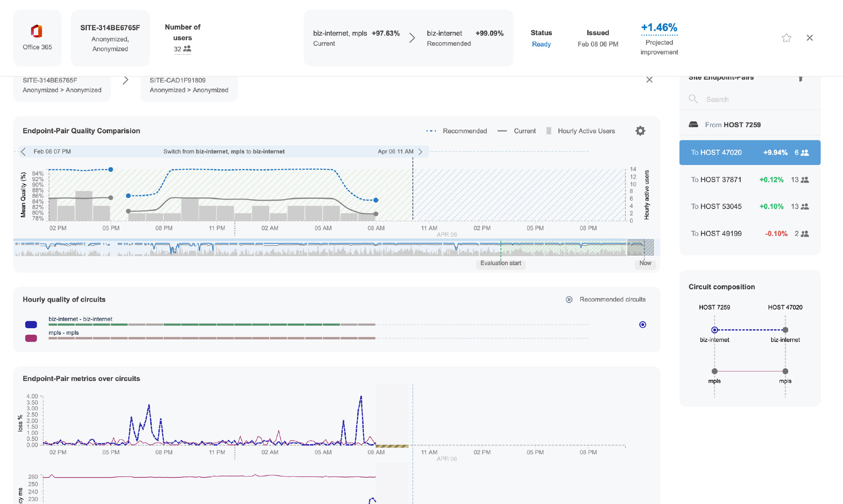Toggle Recommended circuits radio indicator
The height and width of the screenshot is (504, 843).
(569, 299)
